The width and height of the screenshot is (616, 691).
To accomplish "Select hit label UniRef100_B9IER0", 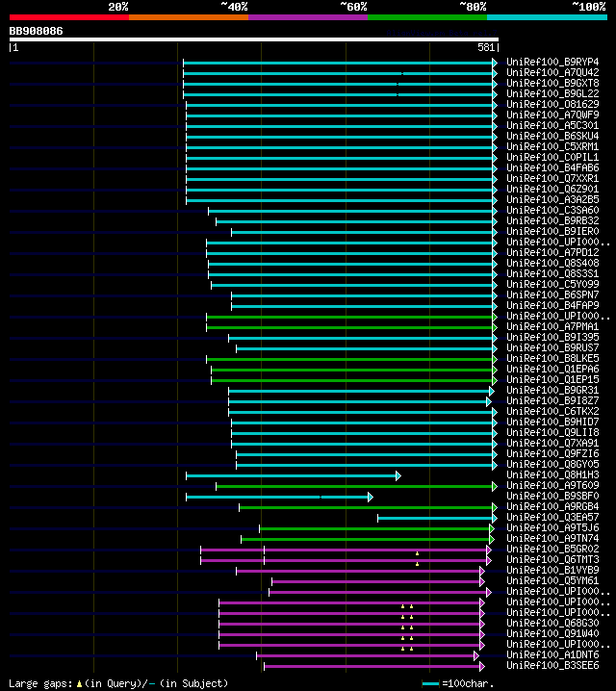I will pyautogui.click(x=552, y=231).
